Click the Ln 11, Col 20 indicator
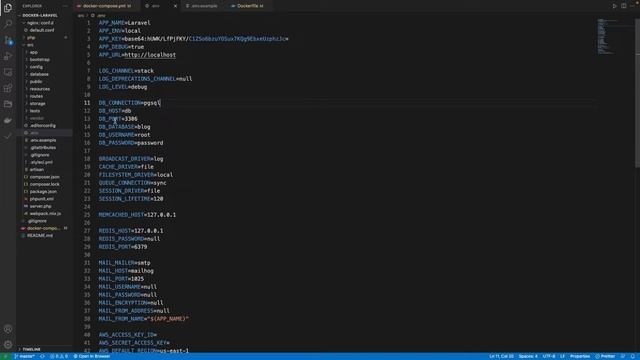Viewport: 640px width, 360px height. pyautogui.click(x=501, y=356)
